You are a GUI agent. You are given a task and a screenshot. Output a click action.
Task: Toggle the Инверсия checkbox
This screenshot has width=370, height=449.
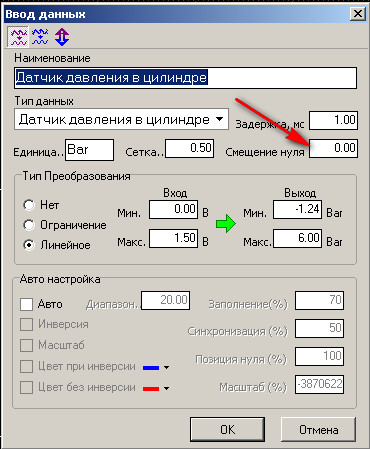26,324
